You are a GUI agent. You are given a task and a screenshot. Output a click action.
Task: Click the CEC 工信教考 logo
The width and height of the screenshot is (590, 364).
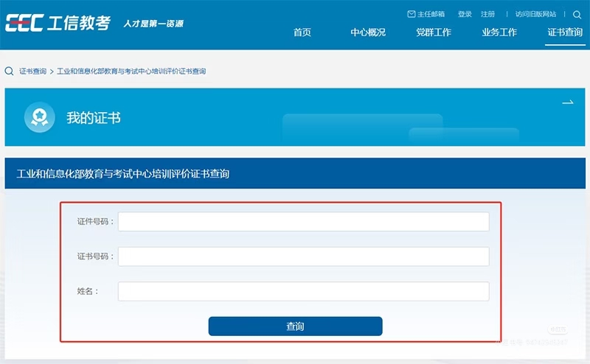coord(58,24)
